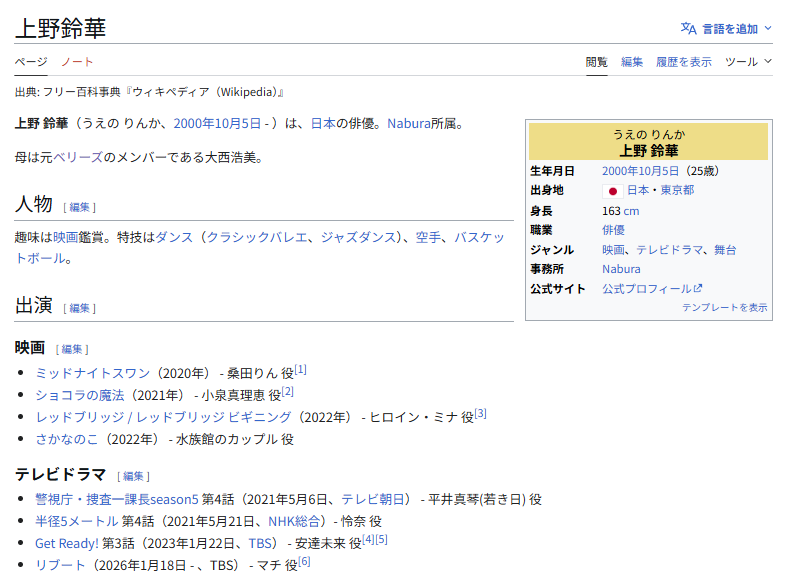Click the external link icon beside 公式プロフィール

point(698,289)
